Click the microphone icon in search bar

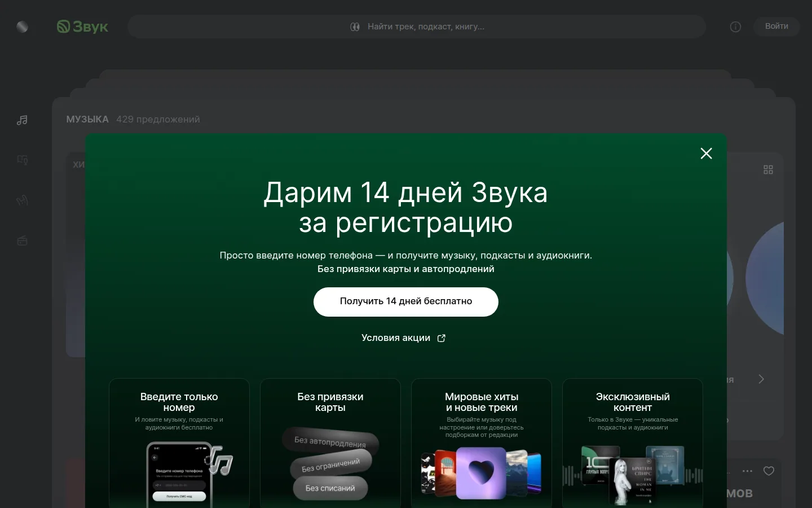click(x=355, y=27)
